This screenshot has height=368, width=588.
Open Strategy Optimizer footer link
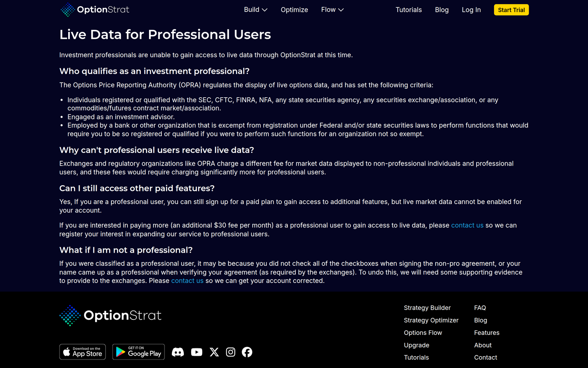tap(431, 320)
